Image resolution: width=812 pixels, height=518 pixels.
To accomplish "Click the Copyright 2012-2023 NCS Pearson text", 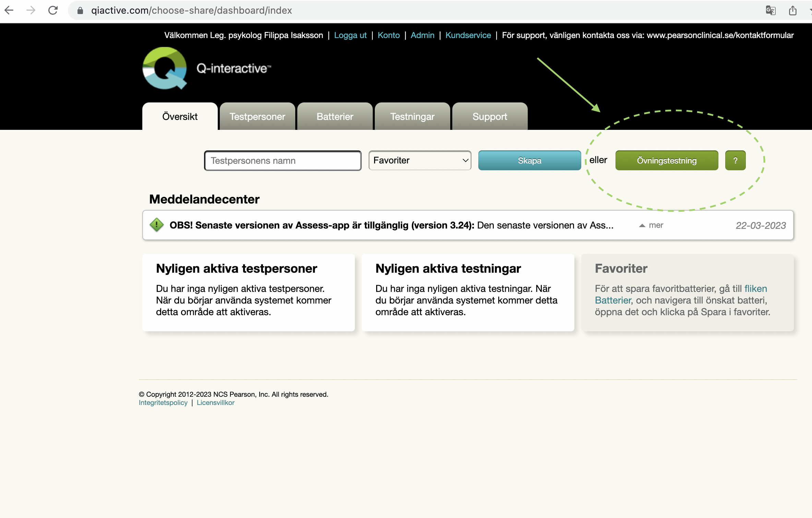I will click(234, 394).
